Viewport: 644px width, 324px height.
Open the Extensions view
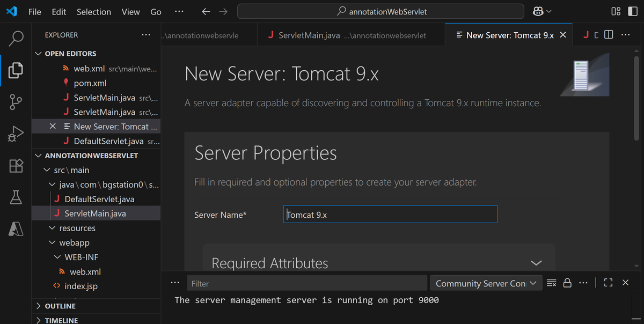16,166
